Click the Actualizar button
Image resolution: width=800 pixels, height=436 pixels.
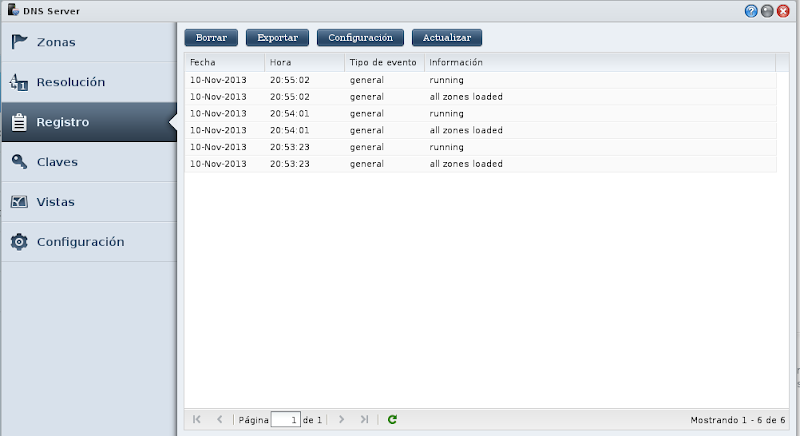(x=447, y=37)
